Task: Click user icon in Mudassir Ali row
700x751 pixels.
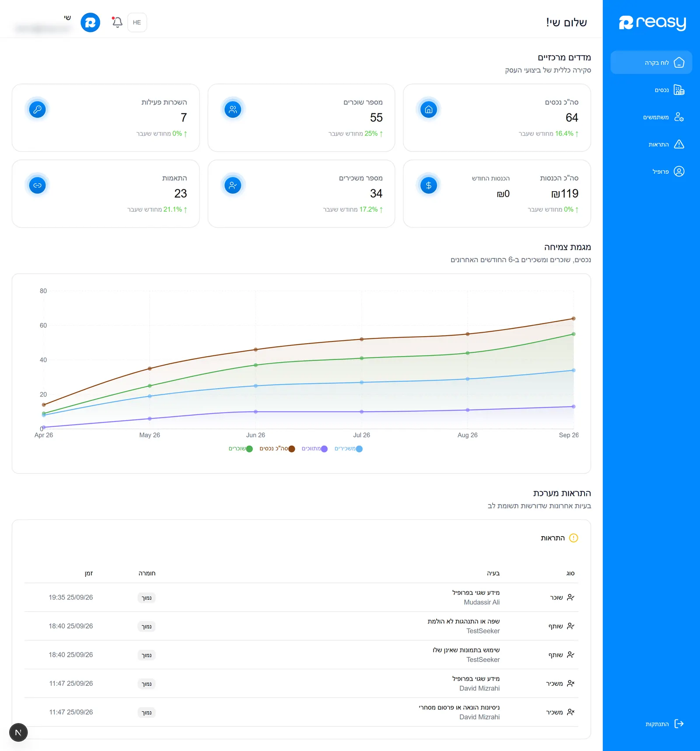Action: [x=570, y=597]
